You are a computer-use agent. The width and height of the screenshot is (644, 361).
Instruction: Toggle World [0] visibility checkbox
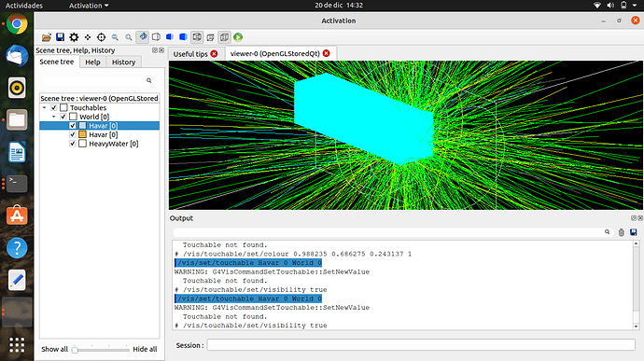click(x=63, y=117)
